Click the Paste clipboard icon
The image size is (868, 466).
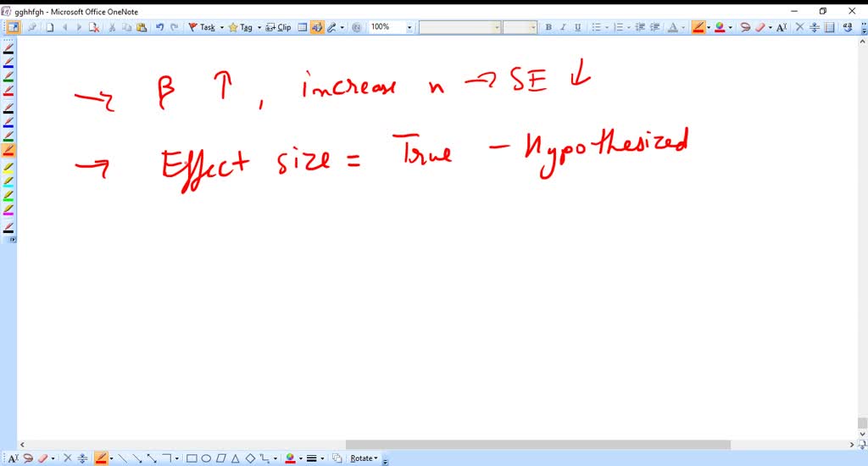pos(142,27)
